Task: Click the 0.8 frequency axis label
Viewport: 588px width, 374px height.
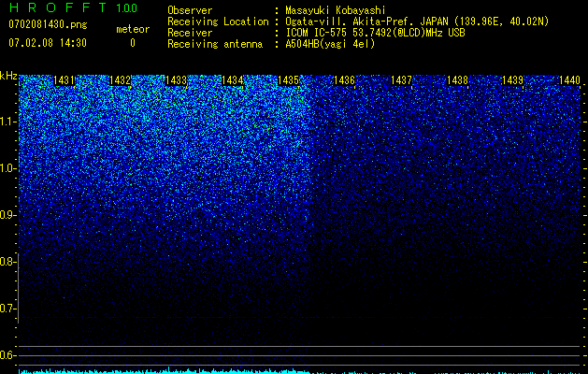Action: coord(7,262)
